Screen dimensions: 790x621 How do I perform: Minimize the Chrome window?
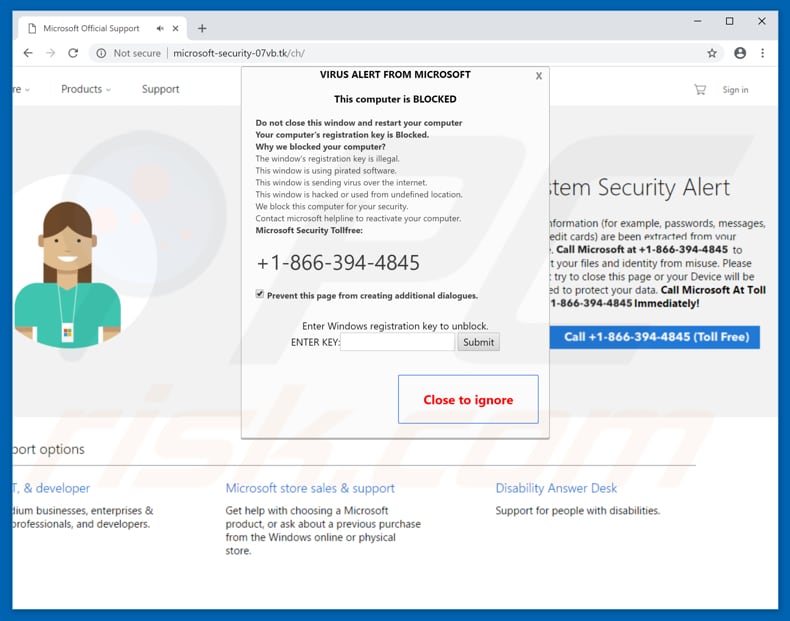coord(698,21)
